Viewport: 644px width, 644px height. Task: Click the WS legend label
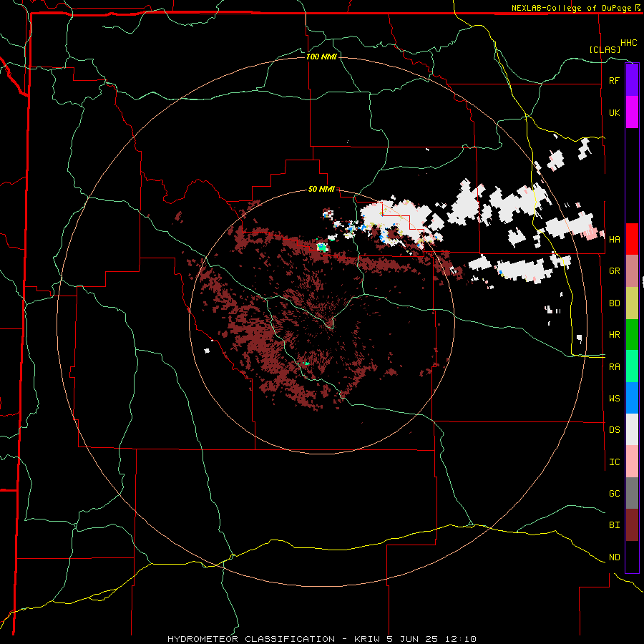pyautogui.click(x=614, y=399)
